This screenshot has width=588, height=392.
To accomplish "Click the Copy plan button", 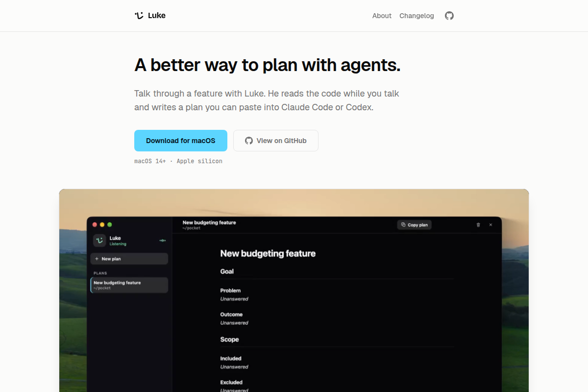I will (x=414, y=225).
